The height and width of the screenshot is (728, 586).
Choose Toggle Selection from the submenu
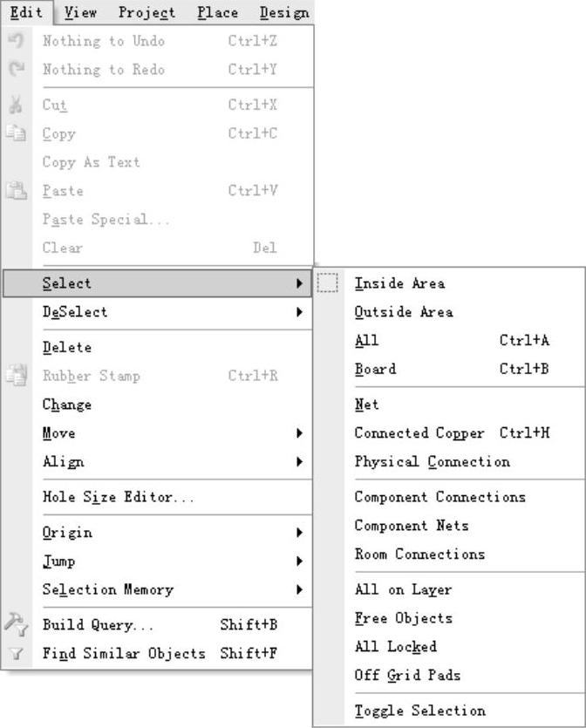click(419, 711)
